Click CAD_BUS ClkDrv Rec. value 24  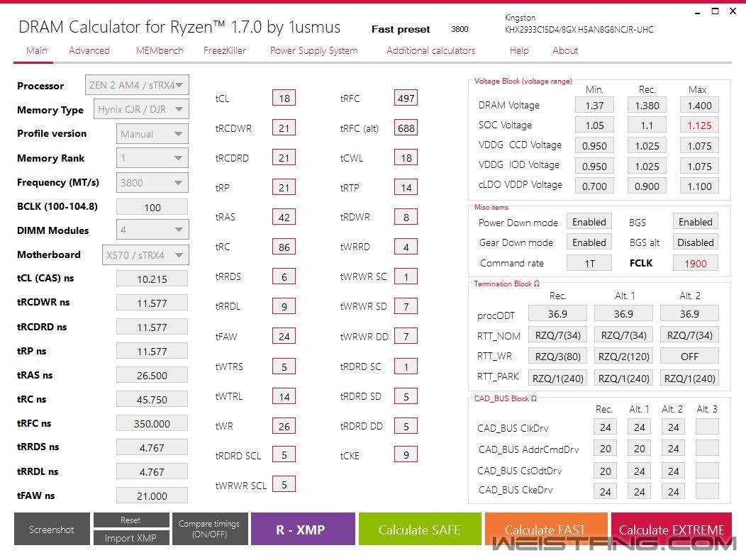pyautogui.click(x=605, y=427)
